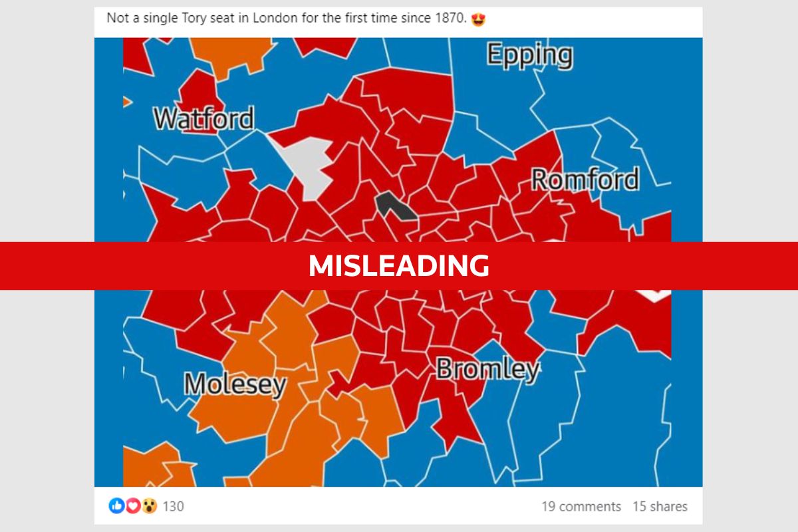Viewport: 798px width, 532px height.
Task: Select the Watford map label
Action: point(204,118)
